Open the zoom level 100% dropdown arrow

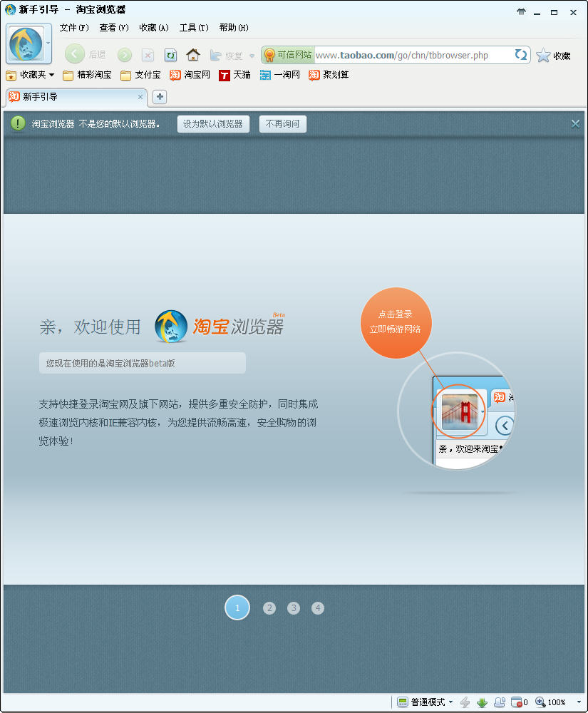(579, 702)
